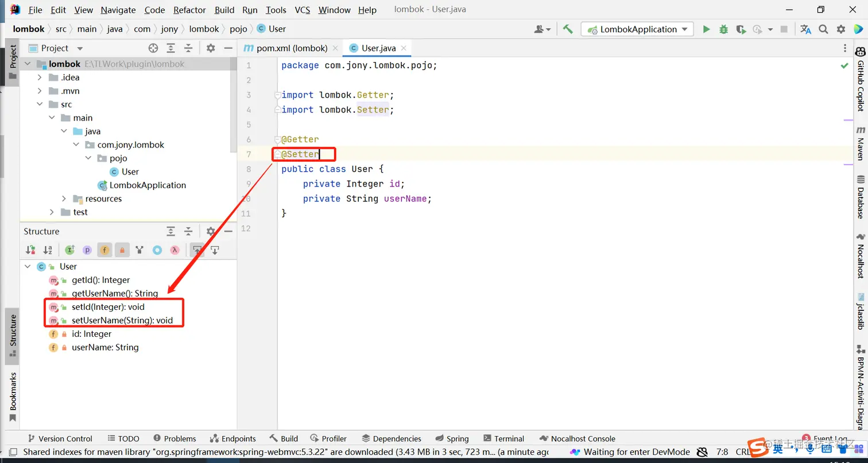This screenshot has width=868, height=463.
Task: Collapse the src folder
Action: (39, 104)
